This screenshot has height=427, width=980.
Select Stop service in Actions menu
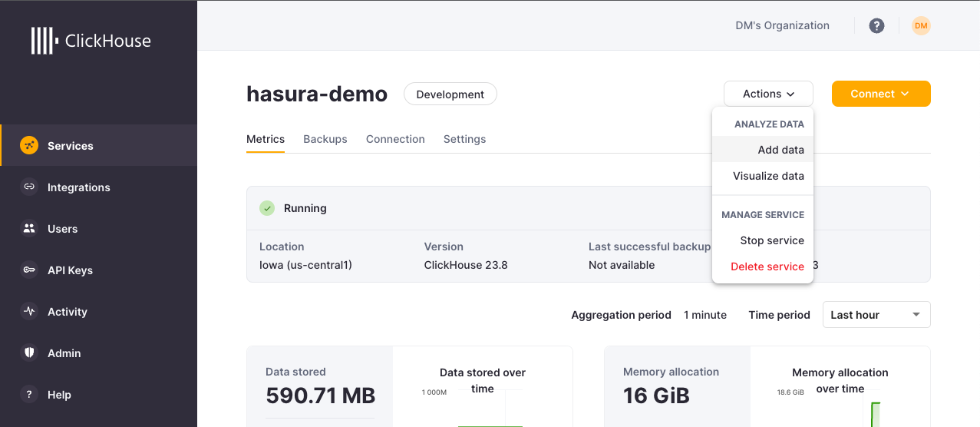(x=763, y=240)
